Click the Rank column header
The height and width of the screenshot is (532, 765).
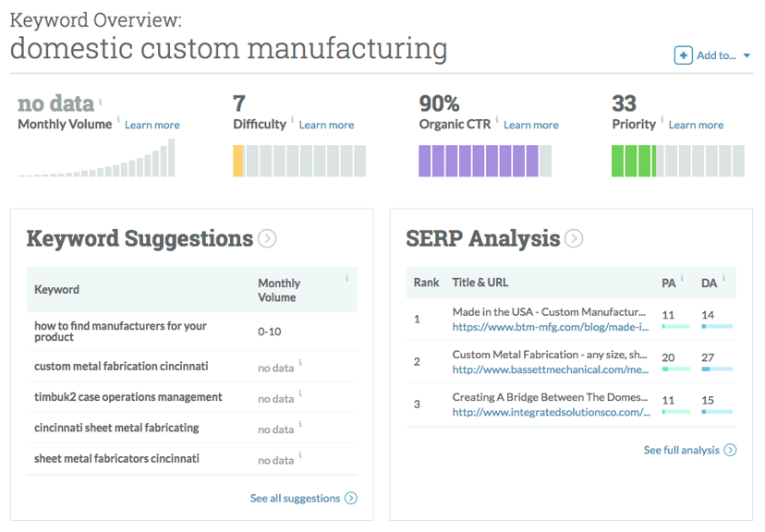pyautogui.click(x=427, y=283)
